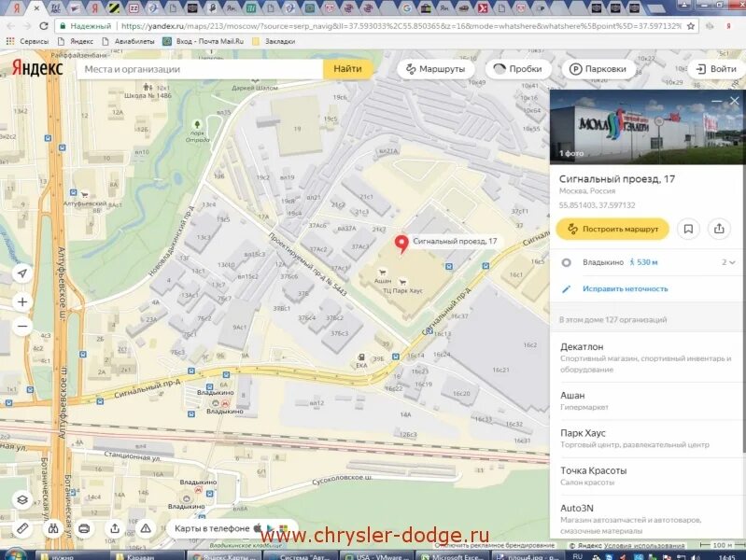Click the Yandex logo on the map page
746x560 pixels.
click(37, 68)
